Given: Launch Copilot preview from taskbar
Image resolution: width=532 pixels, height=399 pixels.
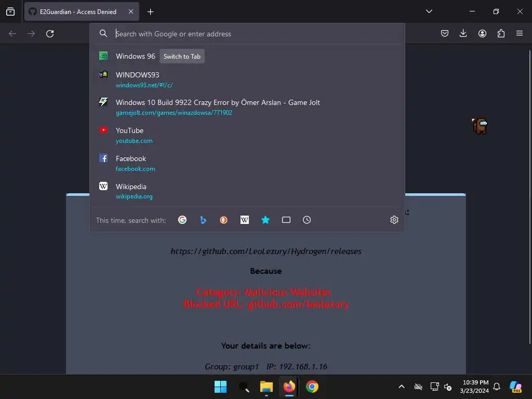Looking at the screenshot, I should tap(515, 387).
